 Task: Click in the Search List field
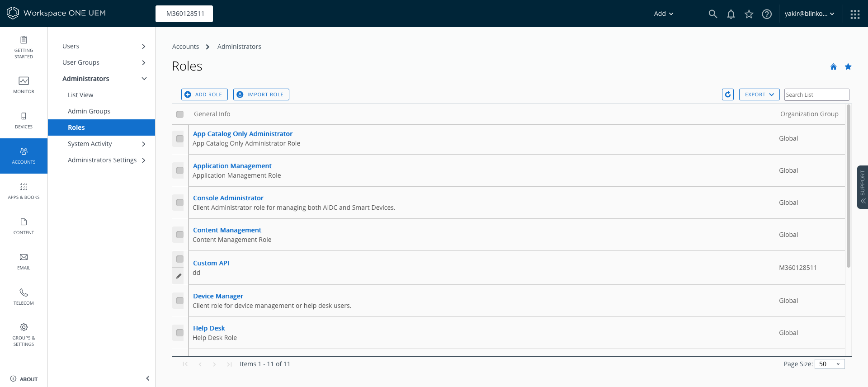point(817,94)
